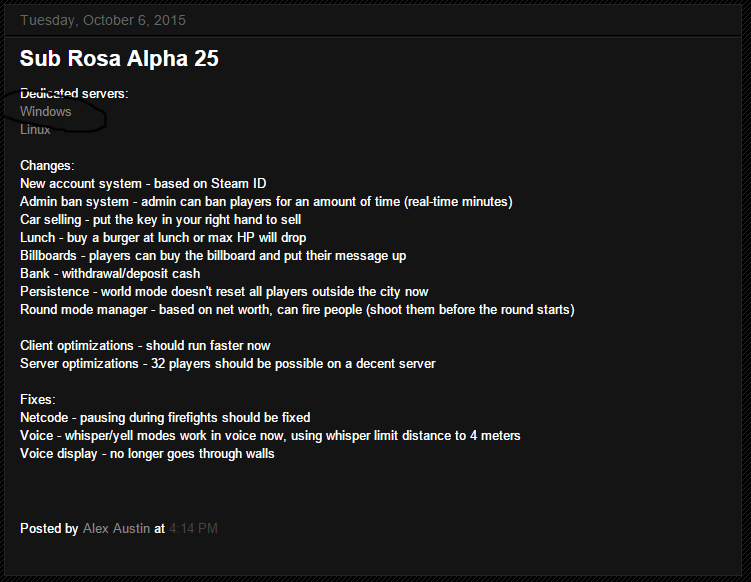Image resolution: width=751 pixels, height=582 pixels.
Task: Click the Tuesday, October 6, 2015 date header
Action: tap(103, 20)
